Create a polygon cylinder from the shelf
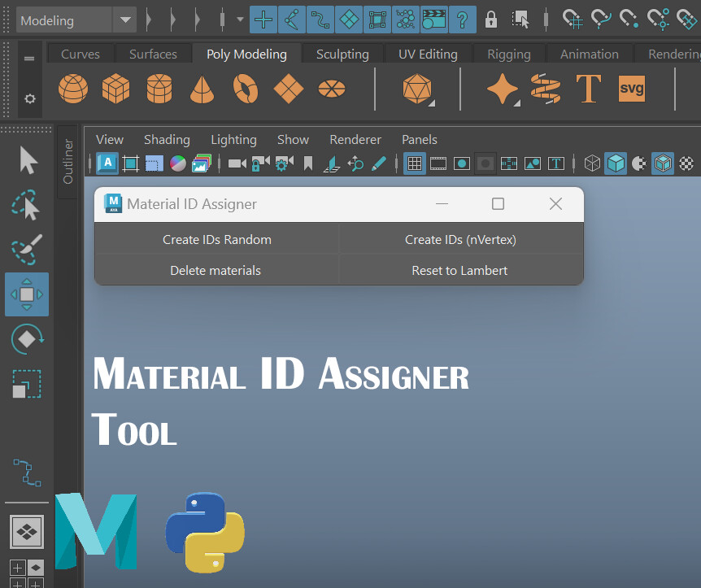Image resolution: width=701 pixels, height=588 pixels. point(159,89)
